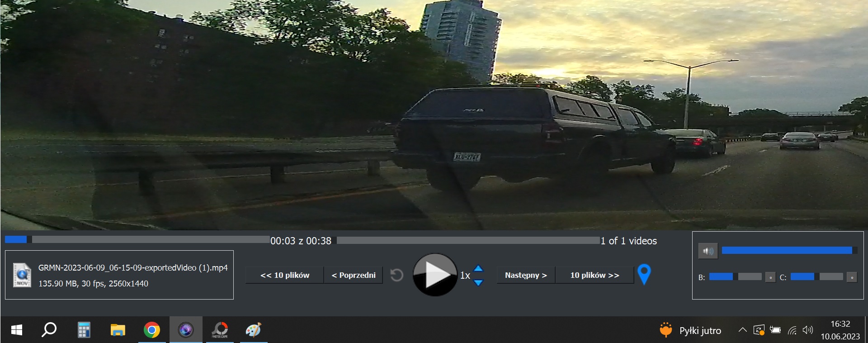Click the MOV file icon thumbnail
Screen dimensions: 868x343
click(x=22, y=275)
